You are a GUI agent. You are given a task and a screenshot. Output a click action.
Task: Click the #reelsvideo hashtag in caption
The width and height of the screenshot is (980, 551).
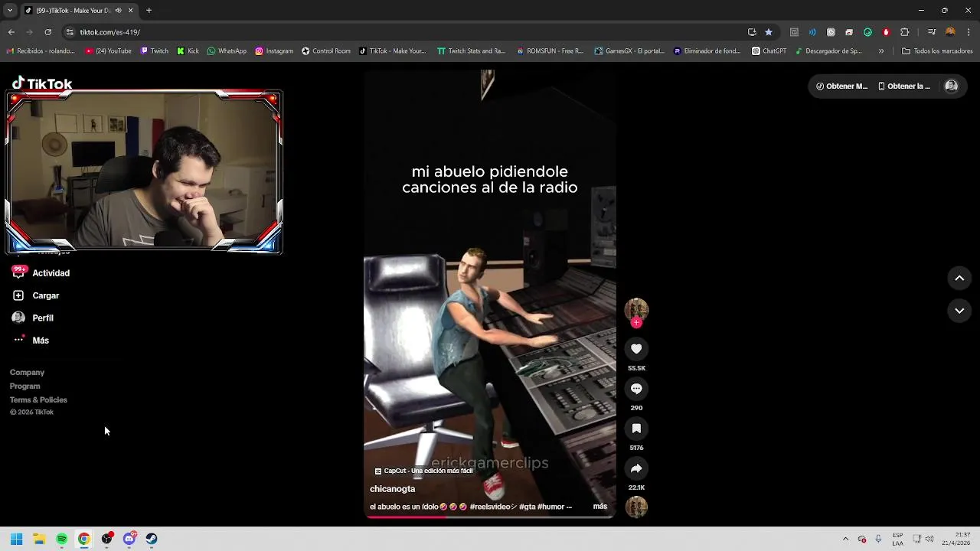pyautogui.click(x=494, y=507)
